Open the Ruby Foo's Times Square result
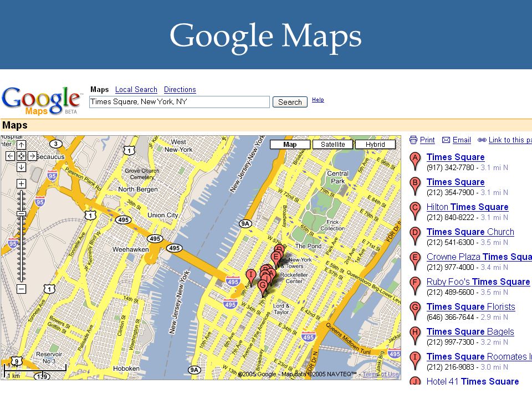 coord(478,282)
